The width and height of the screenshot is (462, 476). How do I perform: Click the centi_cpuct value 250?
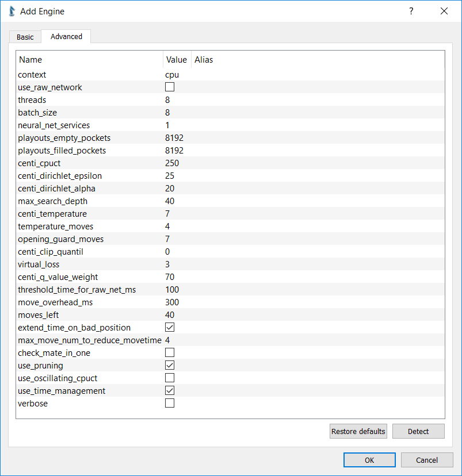(172, 163)
